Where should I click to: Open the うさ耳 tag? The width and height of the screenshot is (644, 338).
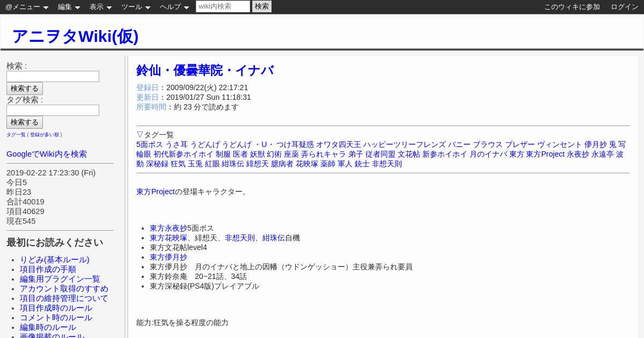tap(177, 145)
